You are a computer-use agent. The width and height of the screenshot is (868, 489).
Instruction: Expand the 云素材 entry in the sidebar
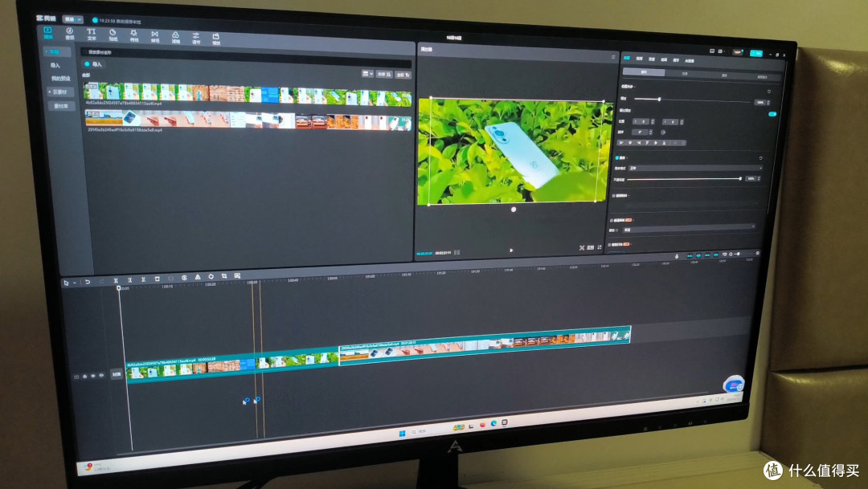click(x=59, y=92)
